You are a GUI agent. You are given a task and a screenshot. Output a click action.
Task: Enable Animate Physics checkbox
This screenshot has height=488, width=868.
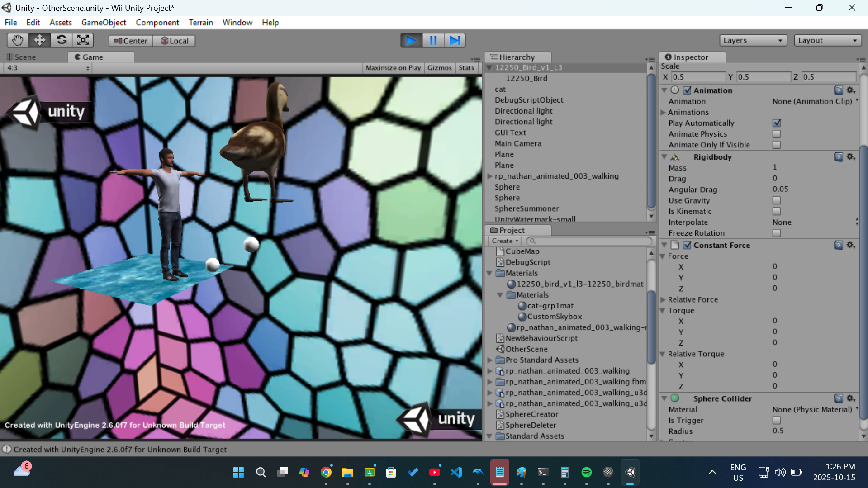777,134
